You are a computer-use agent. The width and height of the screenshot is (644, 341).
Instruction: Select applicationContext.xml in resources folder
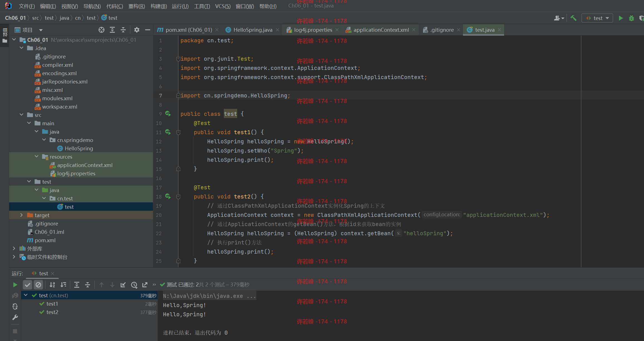pos(85,165)
